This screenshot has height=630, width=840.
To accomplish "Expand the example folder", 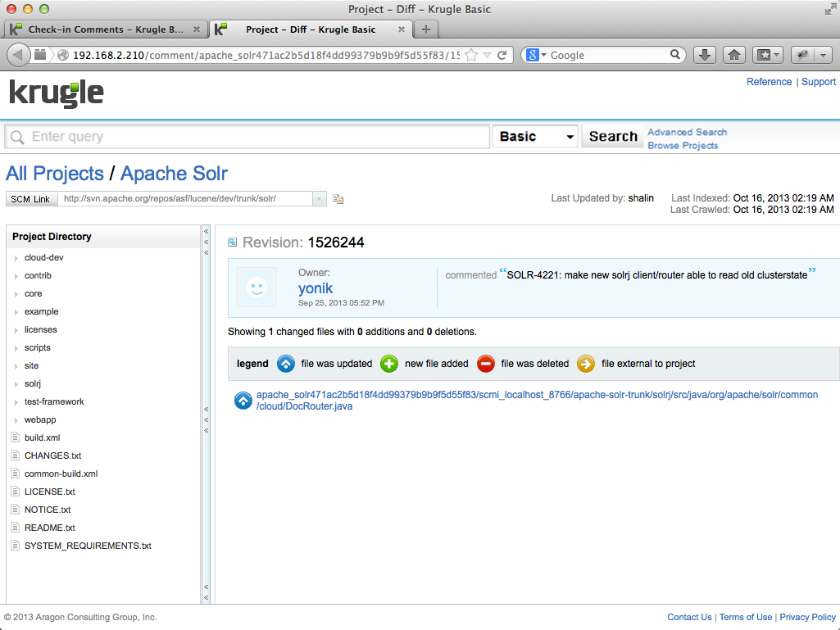I will tap(16, 312).
